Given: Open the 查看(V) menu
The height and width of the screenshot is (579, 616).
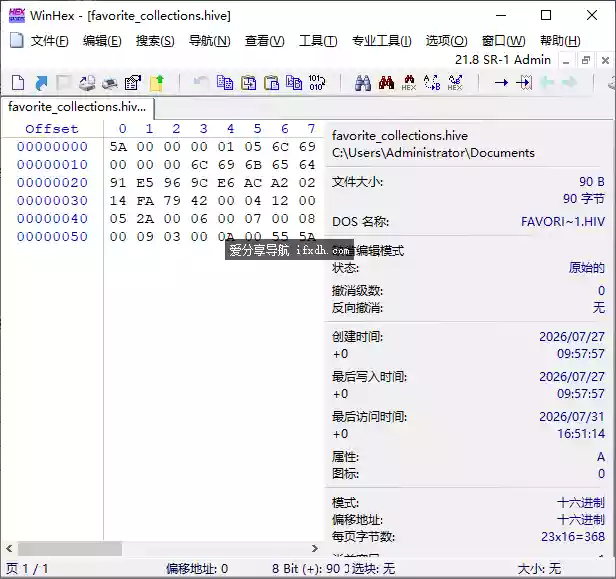Looking at the screenshot, I should (x=264, y=41).
